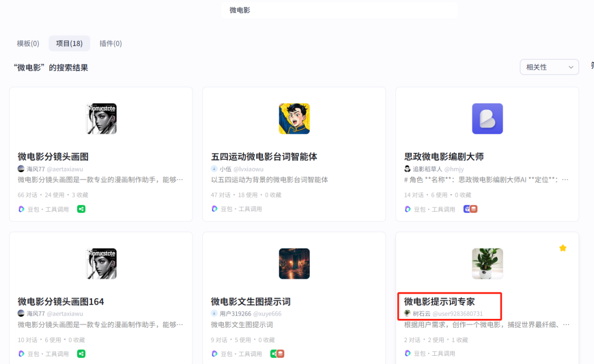Click the anime avatar thumbnail of 五四运动微电影台词智能体
The height and width of the screenshot is (364, 594).
(294, 119)
